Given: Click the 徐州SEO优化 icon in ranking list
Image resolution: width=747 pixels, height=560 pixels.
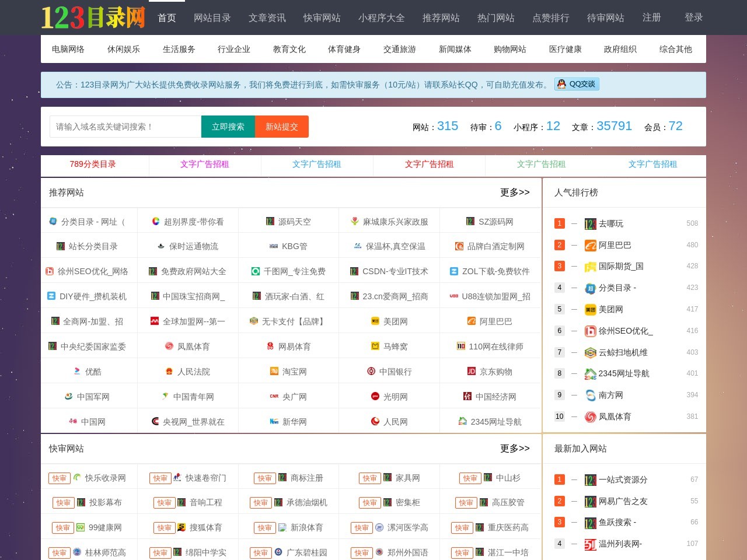Looking at the screenshot, I should coord(590,331).
